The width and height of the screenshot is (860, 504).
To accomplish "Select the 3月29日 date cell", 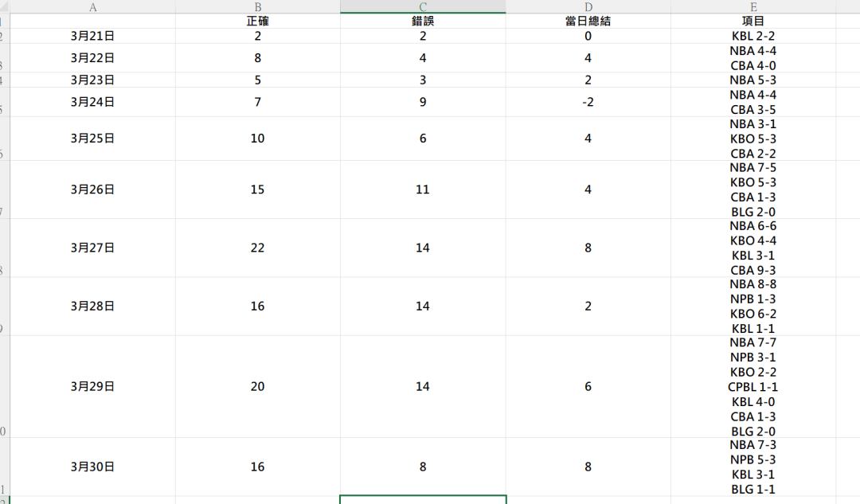I will [92, 387].
